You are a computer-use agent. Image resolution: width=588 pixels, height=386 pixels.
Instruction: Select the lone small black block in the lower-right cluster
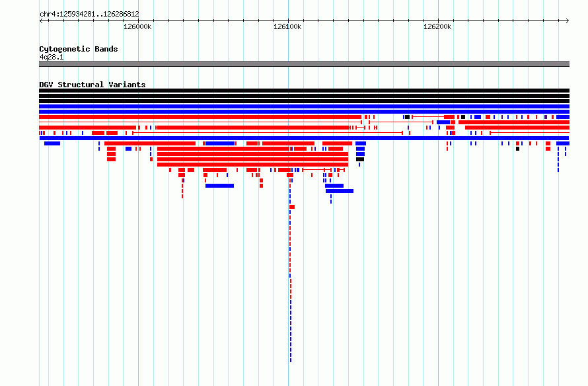click(517, 149)
